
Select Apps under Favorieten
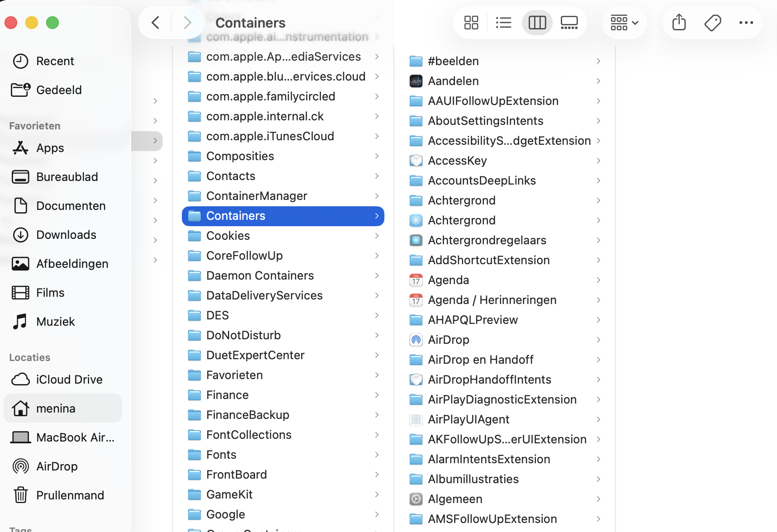click(x=50, y=147)
